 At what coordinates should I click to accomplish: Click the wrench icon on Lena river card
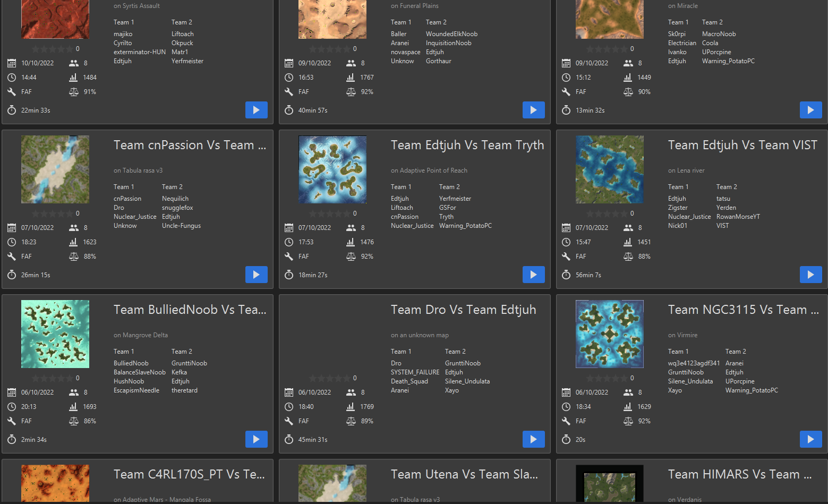tap(566, 257)
